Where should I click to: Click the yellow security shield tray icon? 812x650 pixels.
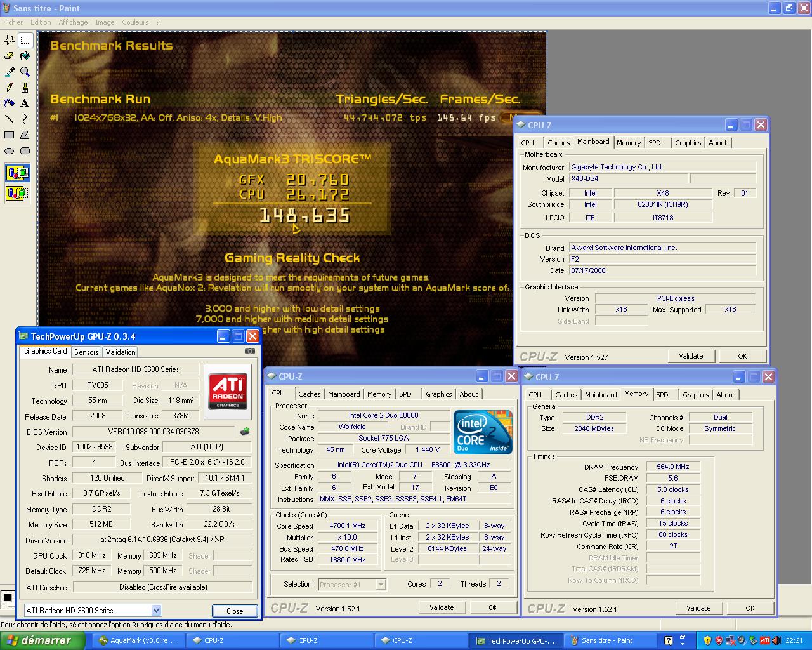[x=708, y=640]
